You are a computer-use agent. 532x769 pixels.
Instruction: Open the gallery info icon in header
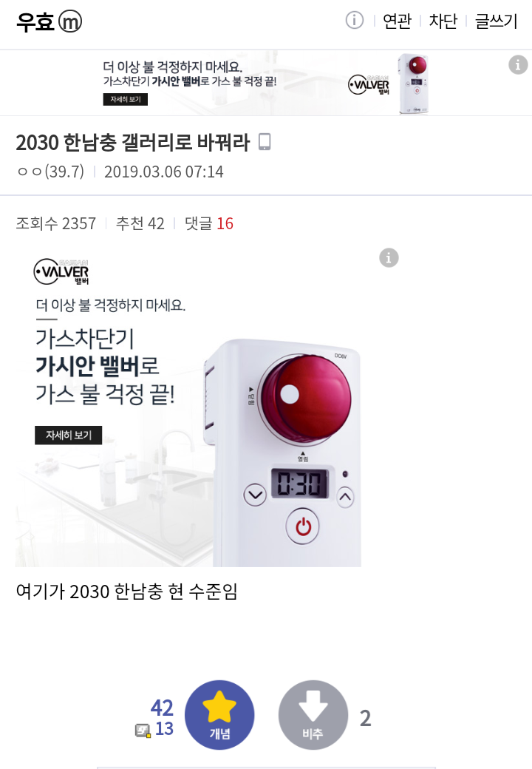click(354, 21)
